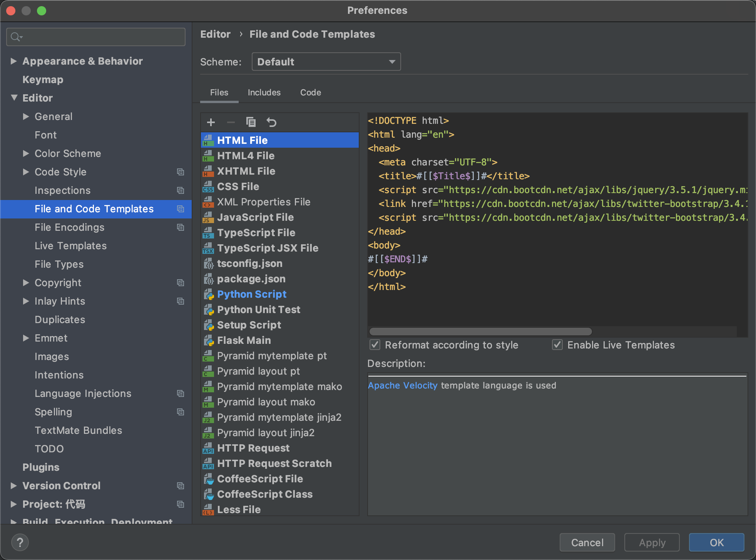Select the Python Script template
The image size is (756, 560).
tap(252, 294)
